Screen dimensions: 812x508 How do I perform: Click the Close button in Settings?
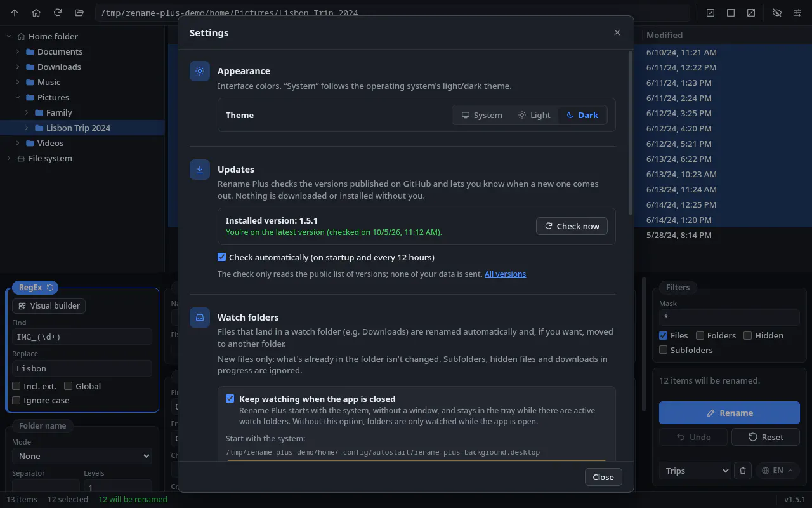[603, 477]
